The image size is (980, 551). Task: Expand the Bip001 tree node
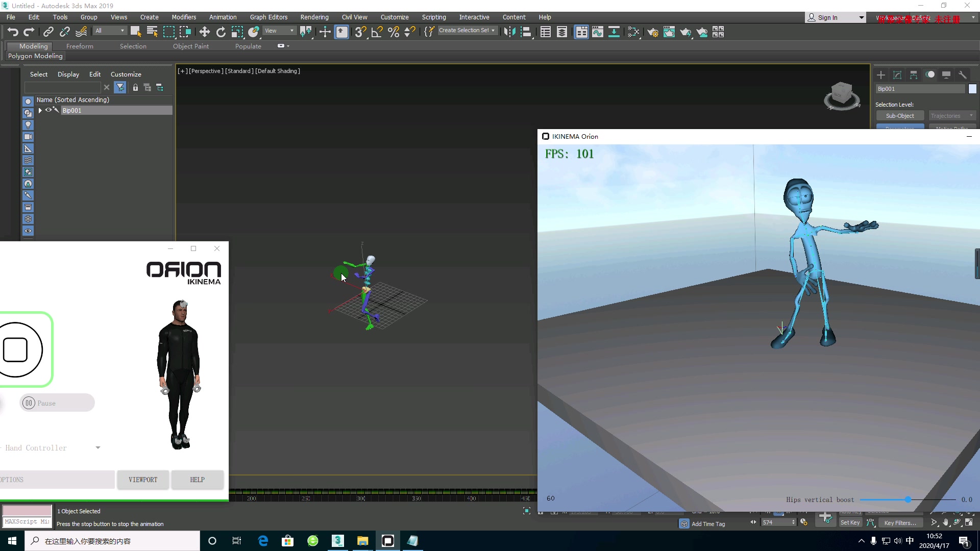pos(40,110)
